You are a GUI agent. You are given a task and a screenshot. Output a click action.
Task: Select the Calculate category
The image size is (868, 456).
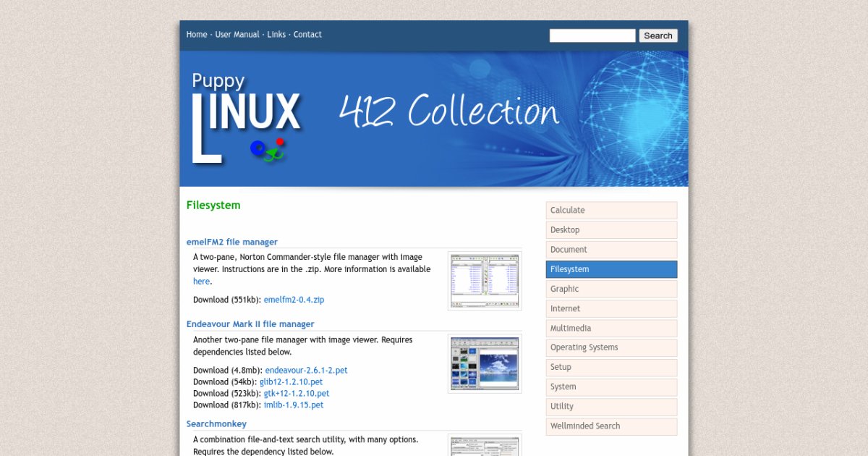point(611,210)
